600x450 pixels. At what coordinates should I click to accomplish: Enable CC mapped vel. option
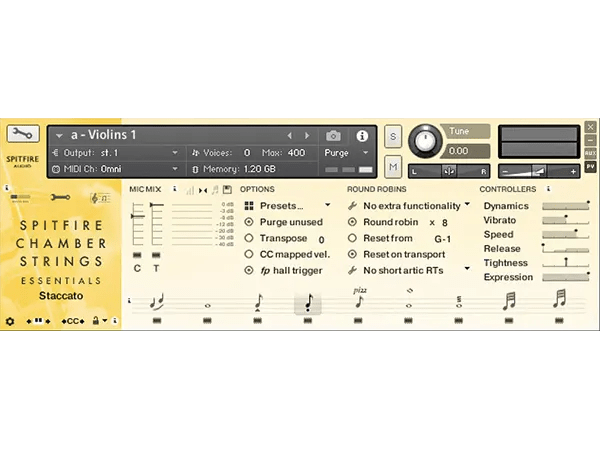coord(249,254)
